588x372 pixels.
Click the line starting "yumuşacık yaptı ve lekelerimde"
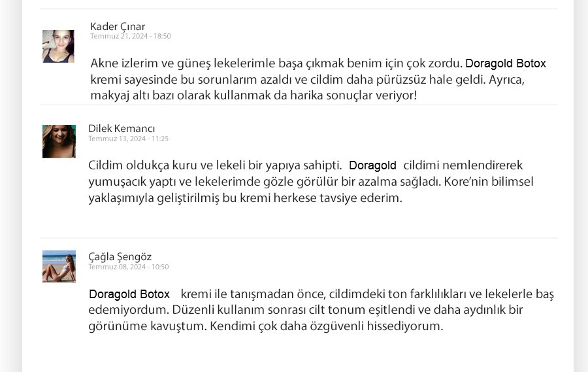(310, 181)
